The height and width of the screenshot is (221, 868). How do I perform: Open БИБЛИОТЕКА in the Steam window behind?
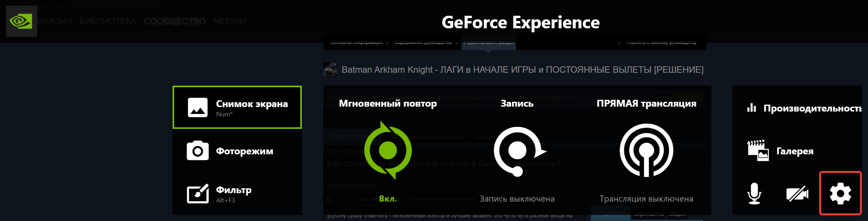click(x=108, y=21)
